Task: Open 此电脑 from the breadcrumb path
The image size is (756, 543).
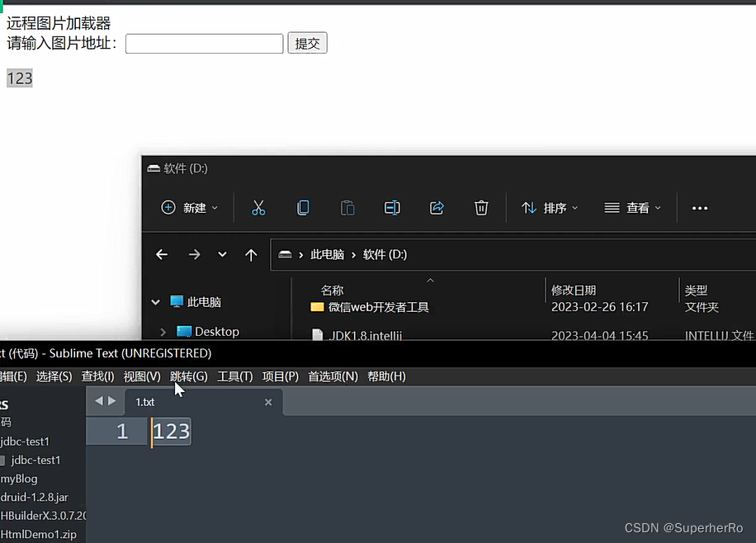Action: [327, 254]
